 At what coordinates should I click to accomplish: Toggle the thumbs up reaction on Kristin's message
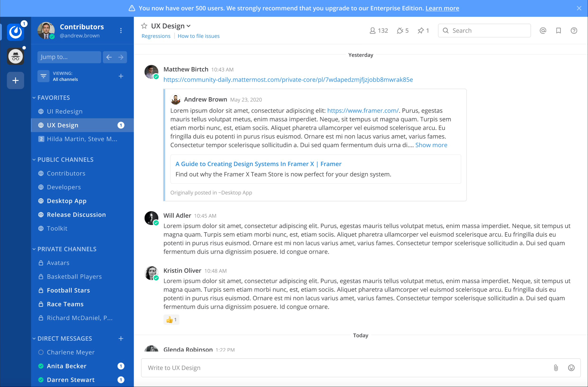point(171,319)
